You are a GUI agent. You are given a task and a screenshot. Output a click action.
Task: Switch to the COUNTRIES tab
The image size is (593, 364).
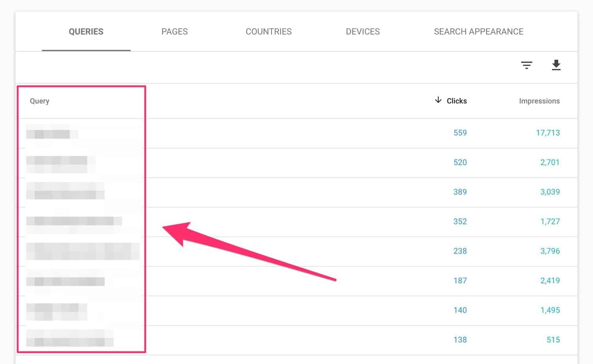point(269,32)
